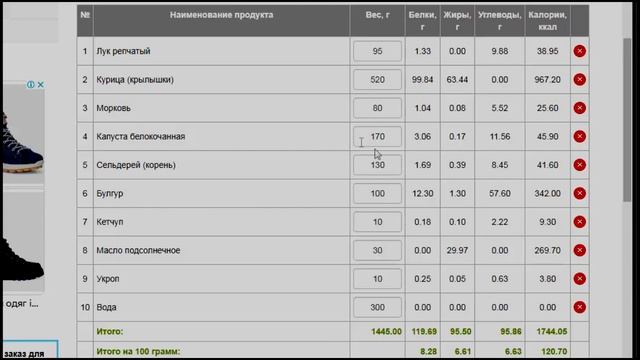Select product name Капуста белокочанная

coord(141,136)
